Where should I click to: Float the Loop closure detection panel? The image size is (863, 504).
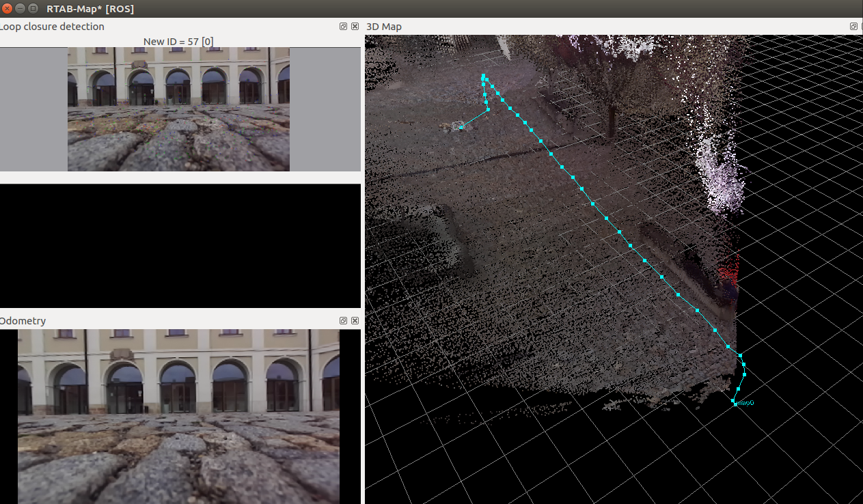(343, 27)
